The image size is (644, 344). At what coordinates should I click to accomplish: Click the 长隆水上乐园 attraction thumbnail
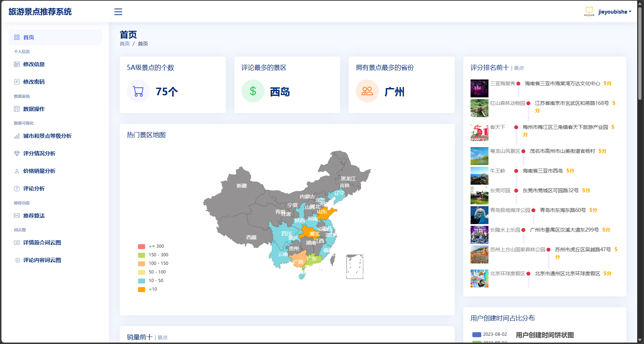(x=480, y=235)
